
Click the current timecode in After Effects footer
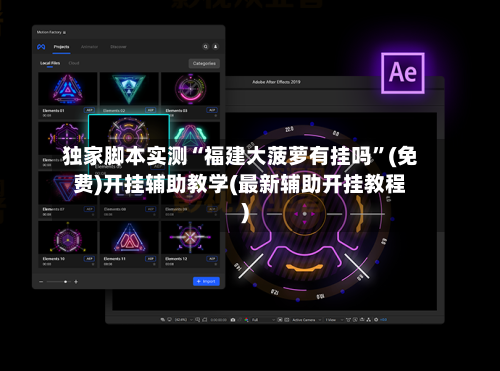(x=219, y=320)
